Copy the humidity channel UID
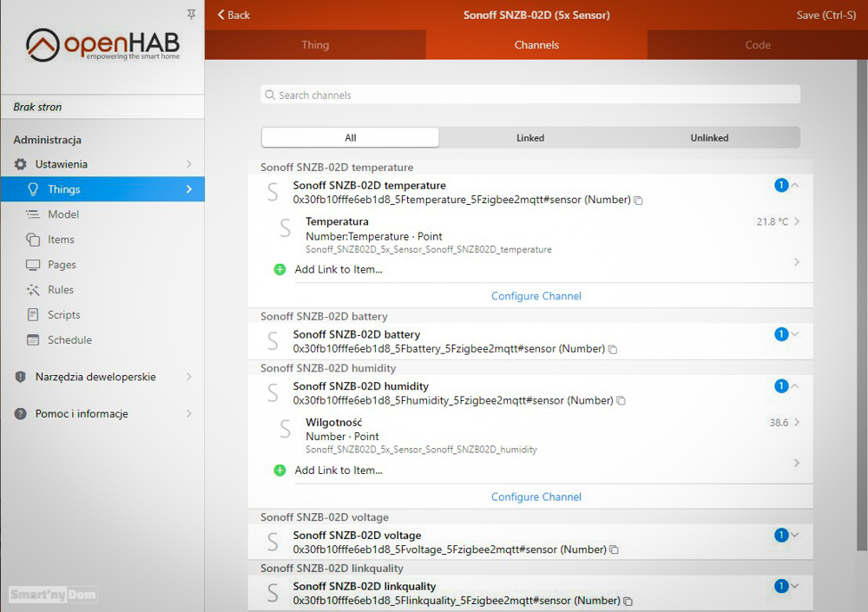This screenshot has width=868, height=612. click(621, 400)
